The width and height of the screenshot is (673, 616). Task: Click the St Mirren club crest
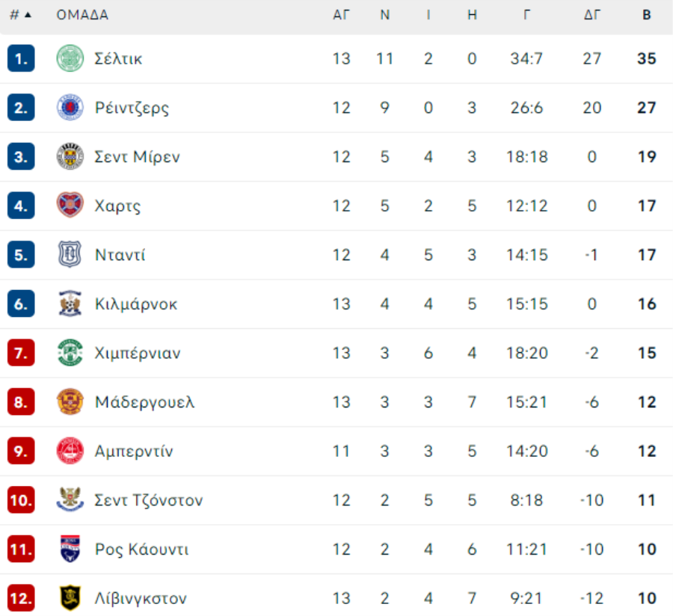[70, 157]
